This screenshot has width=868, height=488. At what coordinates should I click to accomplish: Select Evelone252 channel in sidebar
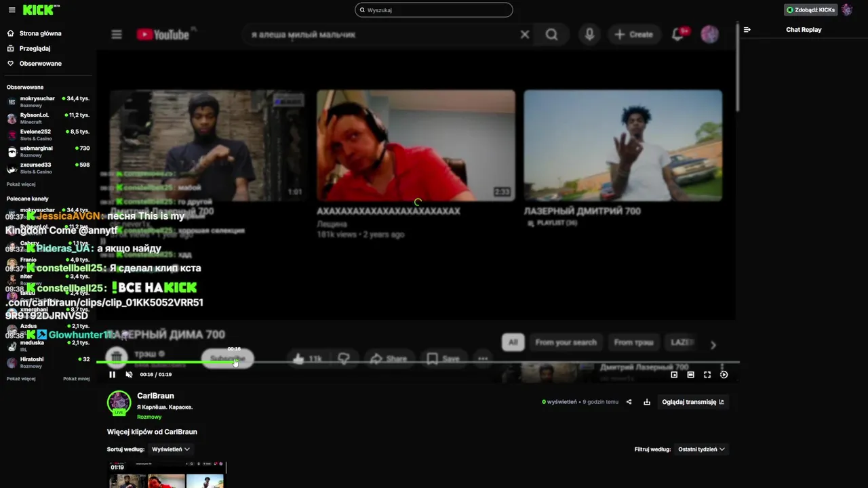tap(47, 135)
